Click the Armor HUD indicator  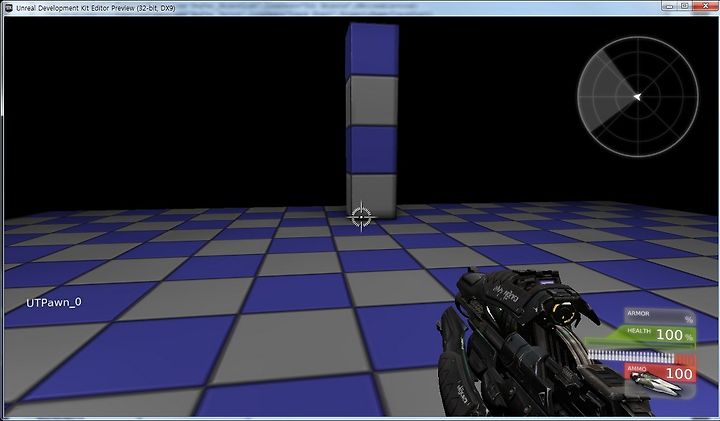[660, 316]
